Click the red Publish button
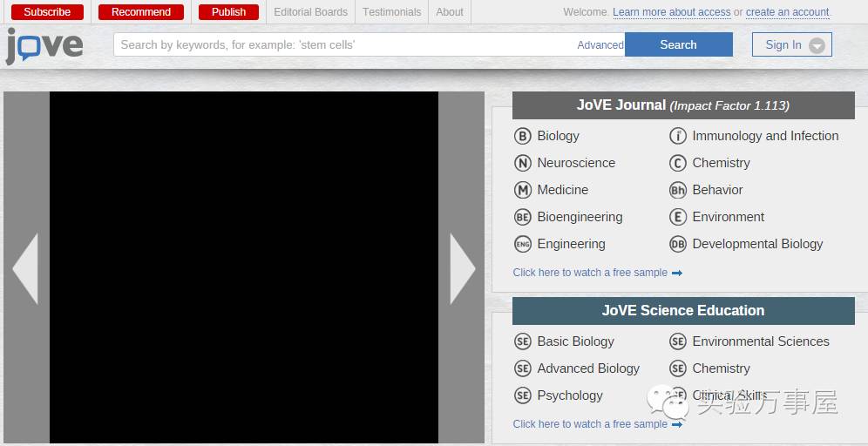The height and width of the screenshot is (446, 868). [228, 11]
